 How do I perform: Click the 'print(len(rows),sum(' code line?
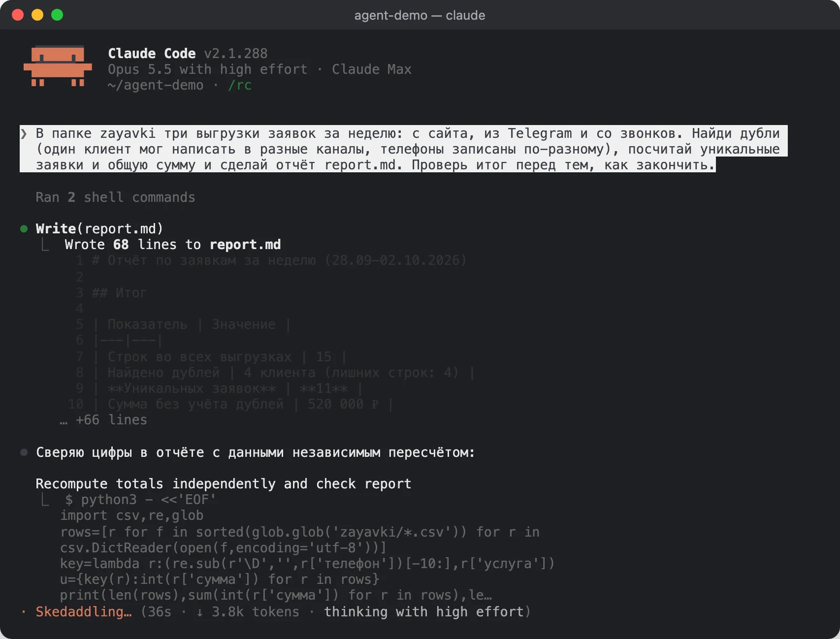pyautogui.click(x=276, y=595)
